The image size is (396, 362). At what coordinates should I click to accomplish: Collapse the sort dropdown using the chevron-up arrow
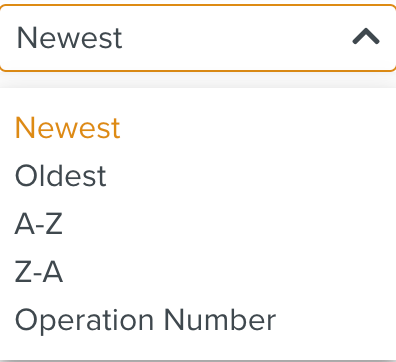366,36
